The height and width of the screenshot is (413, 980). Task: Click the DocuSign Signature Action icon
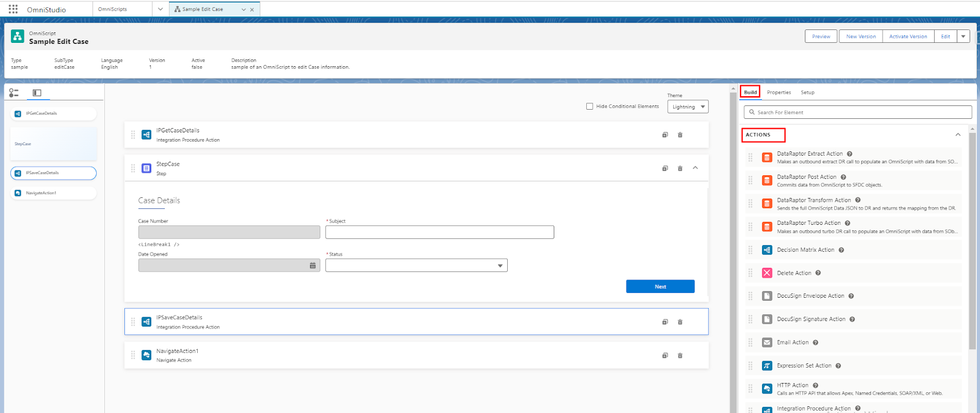(x=767, y=319)
